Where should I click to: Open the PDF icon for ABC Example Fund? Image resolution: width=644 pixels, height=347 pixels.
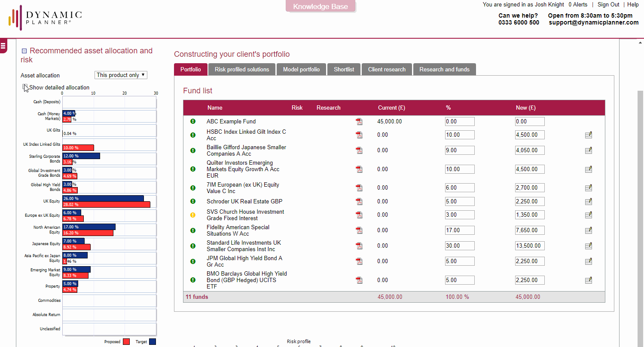click(359, 122)
